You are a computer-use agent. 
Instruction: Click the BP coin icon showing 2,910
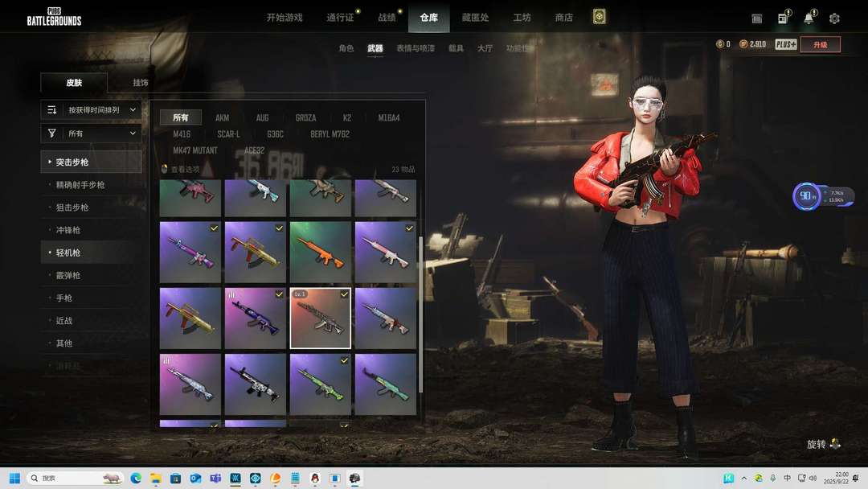[x=743, y=43]
